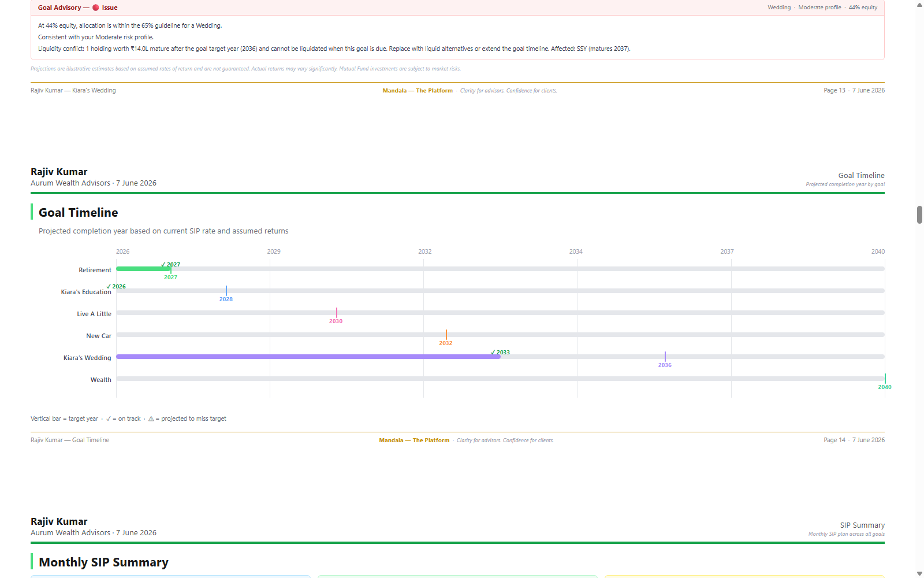Click the Live A Little 2030 marker
This screenshot has width=924, height=578.
[x=337, y=313]
